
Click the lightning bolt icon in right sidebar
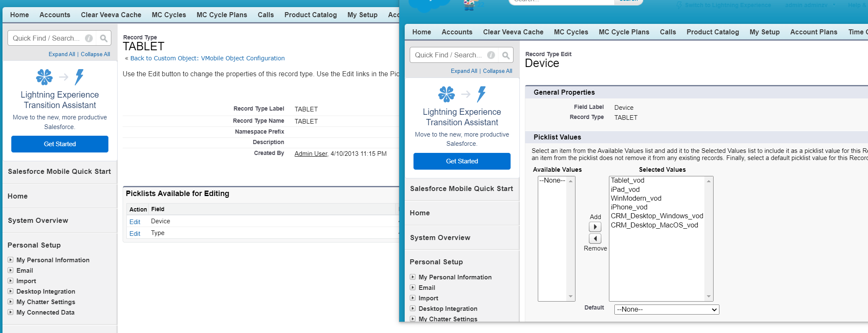481,94
